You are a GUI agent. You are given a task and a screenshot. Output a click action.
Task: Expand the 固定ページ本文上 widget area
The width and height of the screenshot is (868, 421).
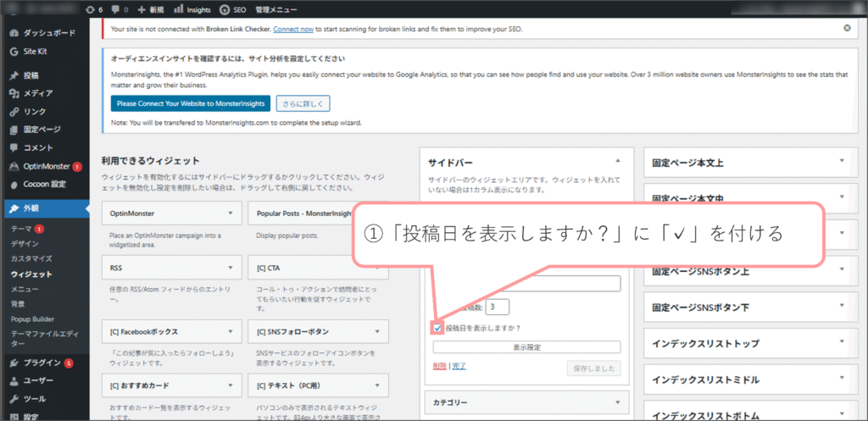pos(841,161)
